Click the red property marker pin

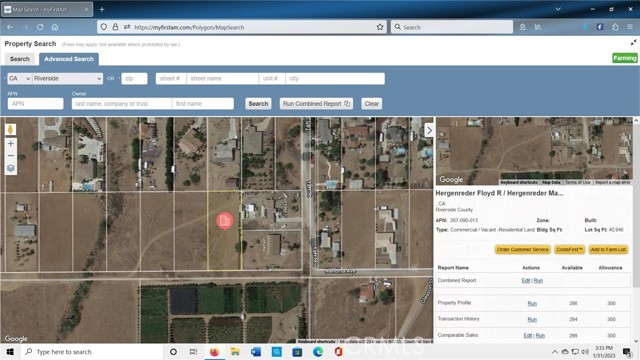click(x=224, y=221)
